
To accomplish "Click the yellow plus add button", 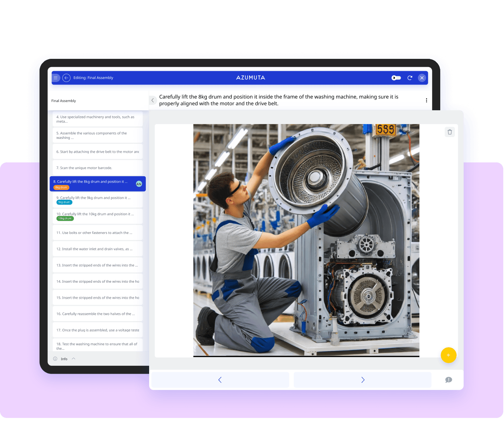I will (x=448, y=355).
